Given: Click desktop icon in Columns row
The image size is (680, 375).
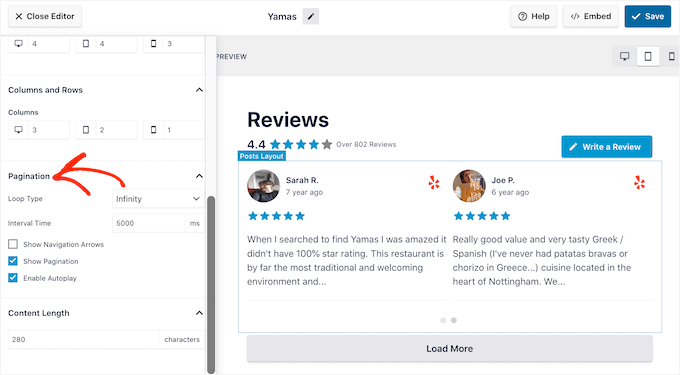Looking at the screenshot, I should [x=18, y=130].
